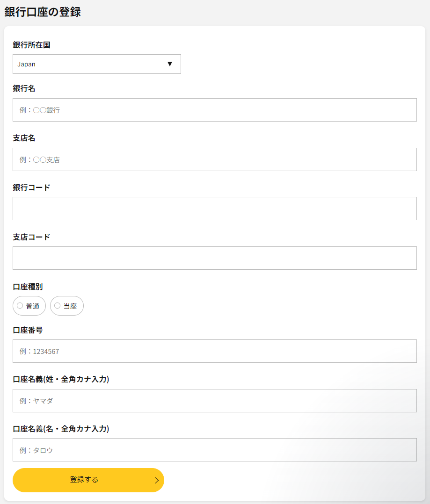Click into the 支店名 input with 例：○○支店 placeholder

(x=214, y=159)
